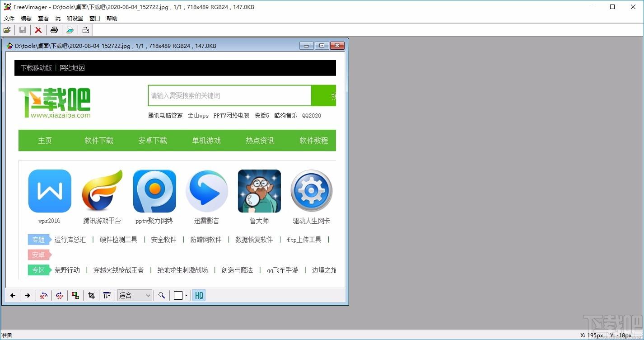
Task: Click the inner window title path text
Action: (116, 46)
